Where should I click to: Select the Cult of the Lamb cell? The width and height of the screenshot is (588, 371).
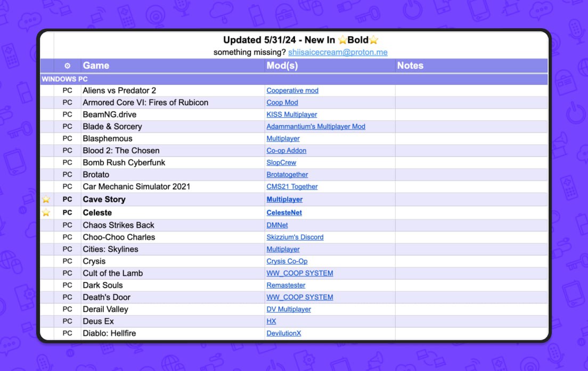point(113,273)
